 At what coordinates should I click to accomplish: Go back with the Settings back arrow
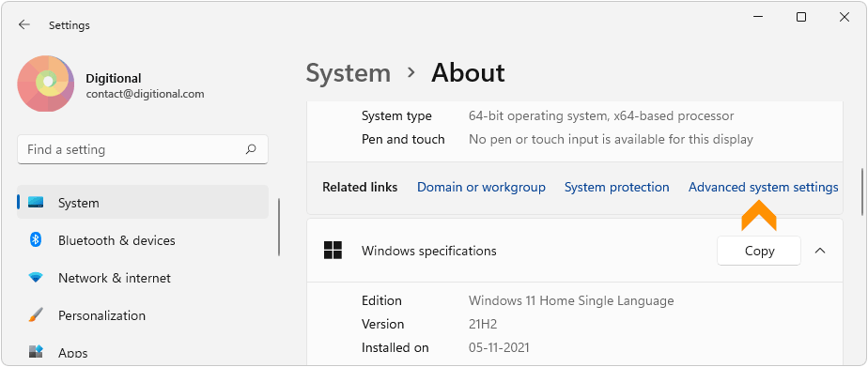(x=23, y=24)
